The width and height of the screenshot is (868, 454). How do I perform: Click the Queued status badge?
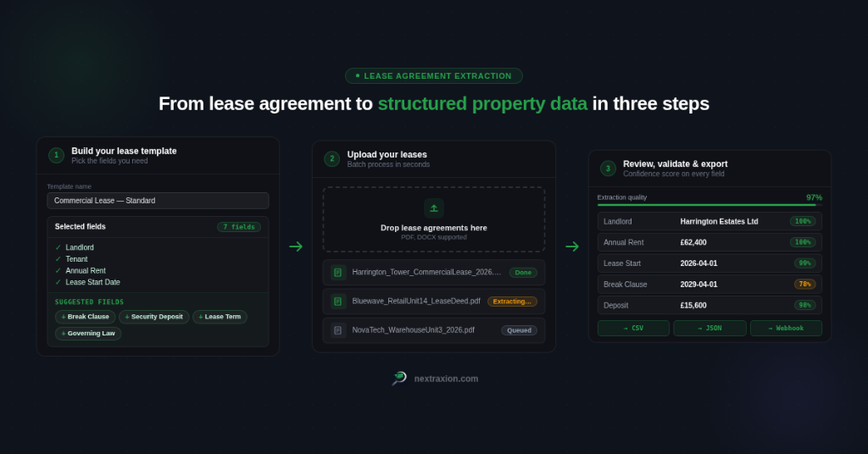pyautogui.click(x=520, y=330)
